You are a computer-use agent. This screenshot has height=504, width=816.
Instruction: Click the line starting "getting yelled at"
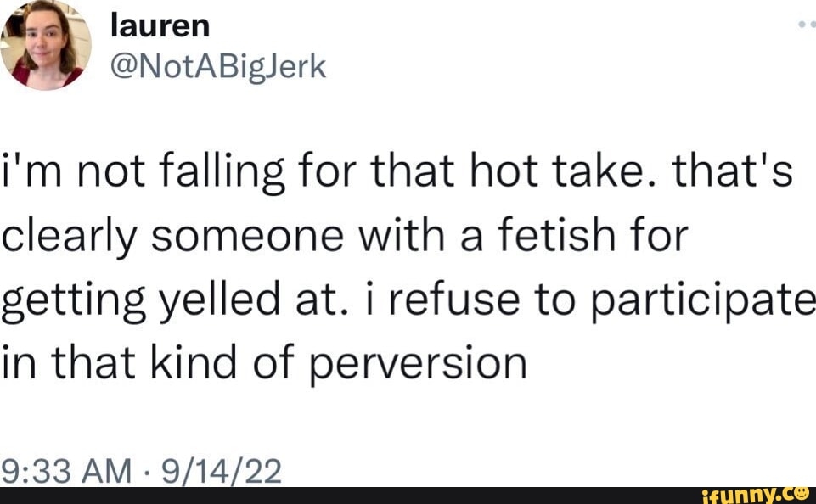[x=408, y=301]
